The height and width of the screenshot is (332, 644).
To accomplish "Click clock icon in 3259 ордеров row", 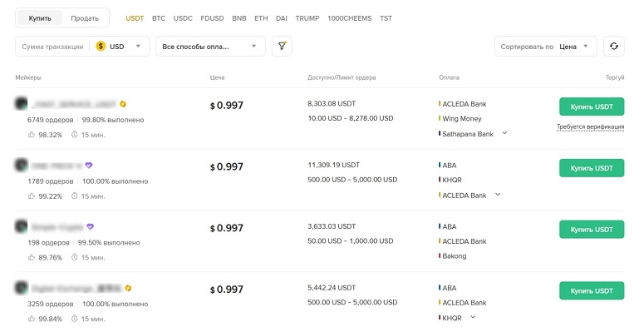I will [x=74, y=319].
